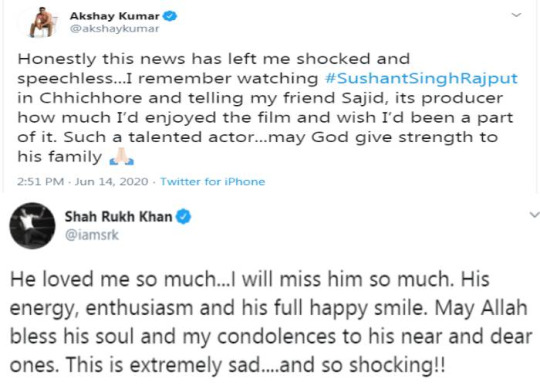Click the Jun 14, 2020 date
This screenshot has height=386, width=540.
111,181
